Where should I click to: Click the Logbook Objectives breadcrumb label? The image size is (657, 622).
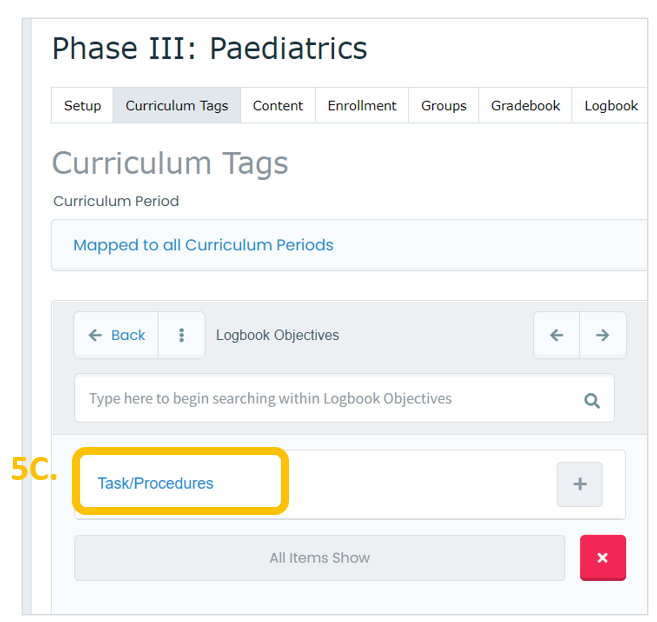(277, 335)
